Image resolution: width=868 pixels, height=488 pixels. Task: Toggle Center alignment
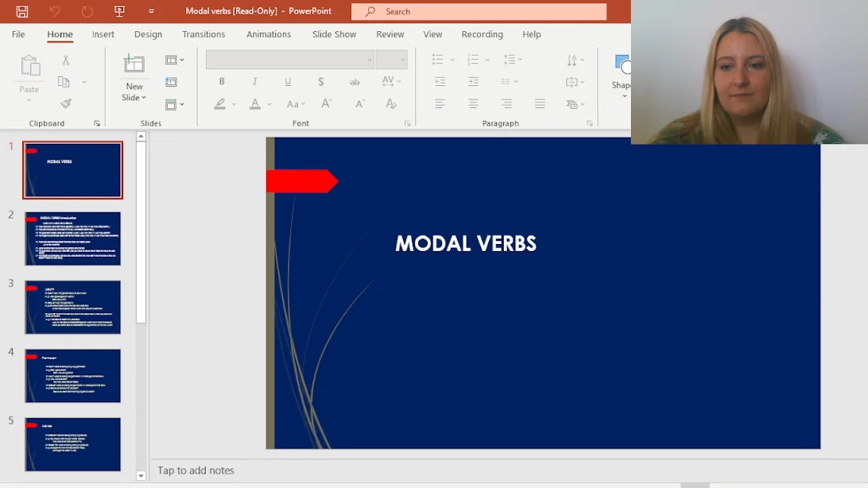tap(473, 103)
